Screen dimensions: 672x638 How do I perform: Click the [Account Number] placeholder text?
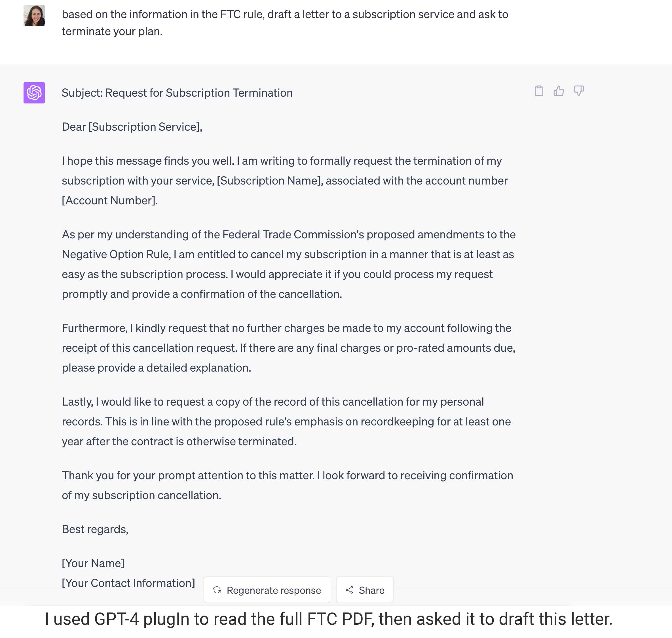coord(109,201)
